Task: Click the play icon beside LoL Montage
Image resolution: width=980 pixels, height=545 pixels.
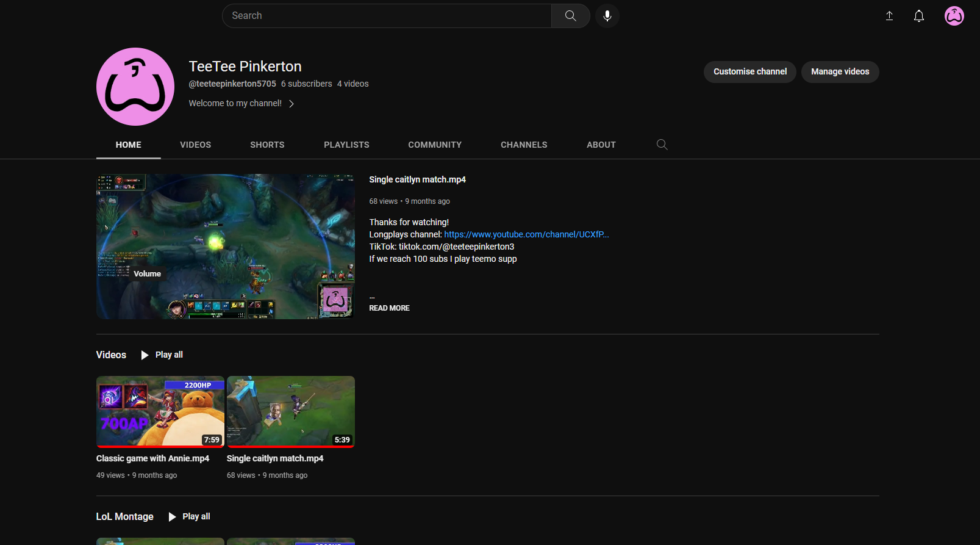Action: tap(172, 517)
